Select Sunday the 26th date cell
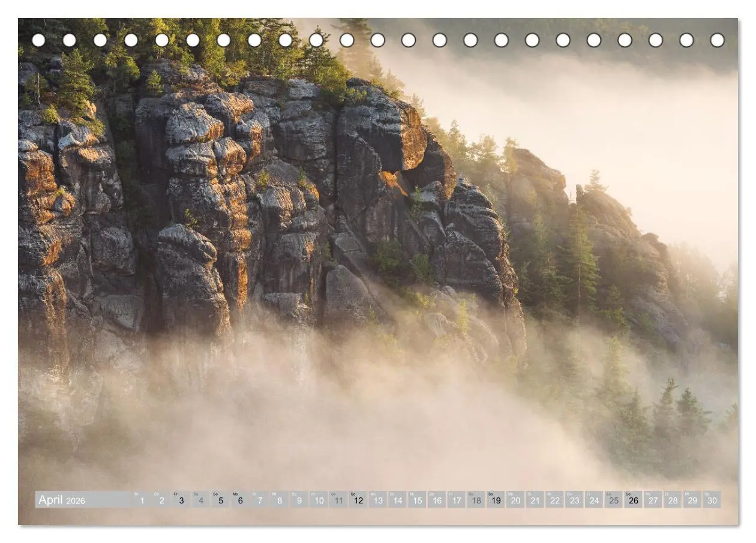 (x=633, y=500)
